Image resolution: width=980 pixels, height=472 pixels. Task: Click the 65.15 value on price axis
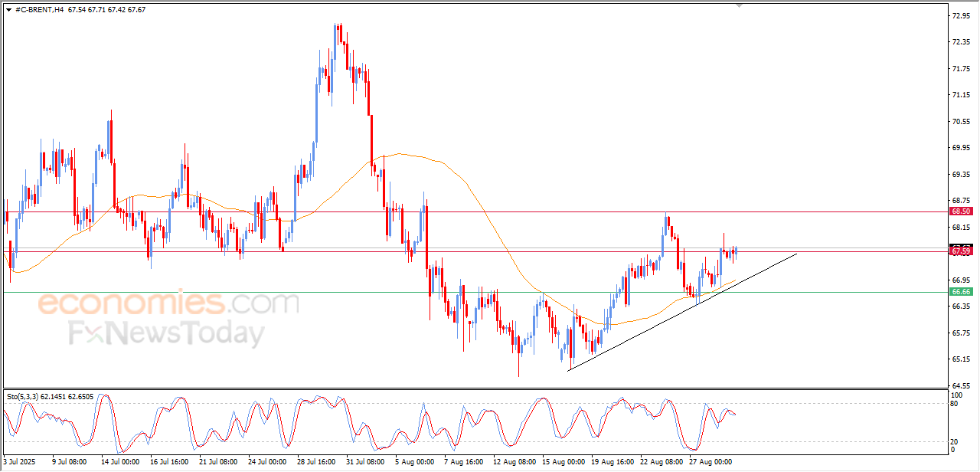tap(961, 359)
